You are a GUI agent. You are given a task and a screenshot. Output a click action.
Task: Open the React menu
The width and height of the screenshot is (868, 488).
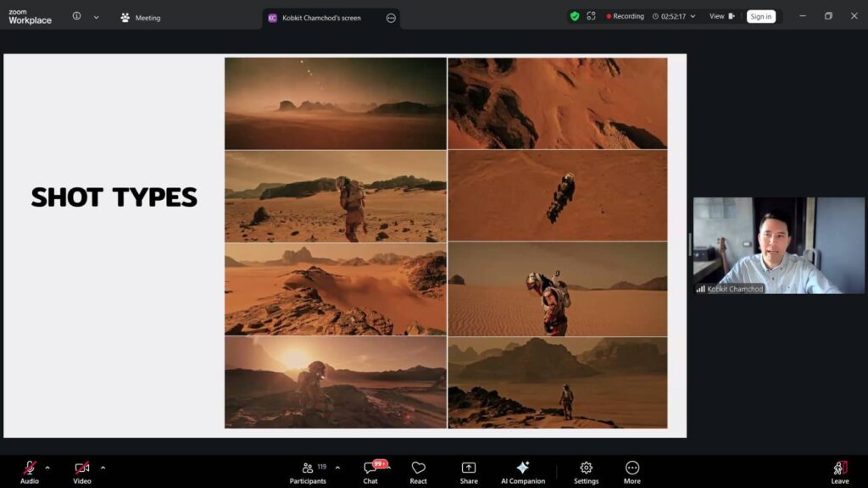pos(419,473)
